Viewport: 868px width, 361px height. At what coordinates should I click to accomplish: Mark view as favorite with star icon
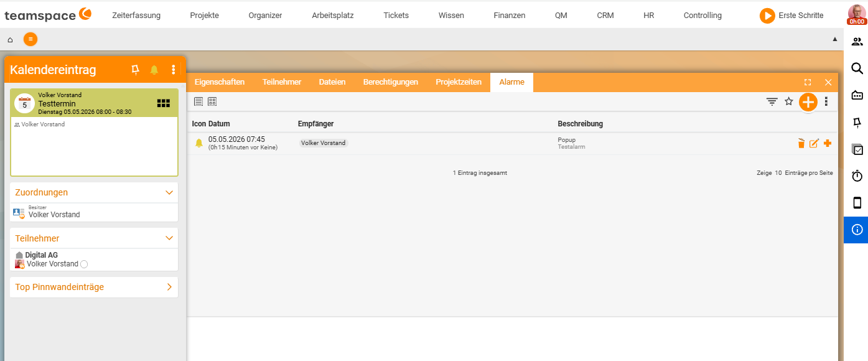tap(789, 101)
